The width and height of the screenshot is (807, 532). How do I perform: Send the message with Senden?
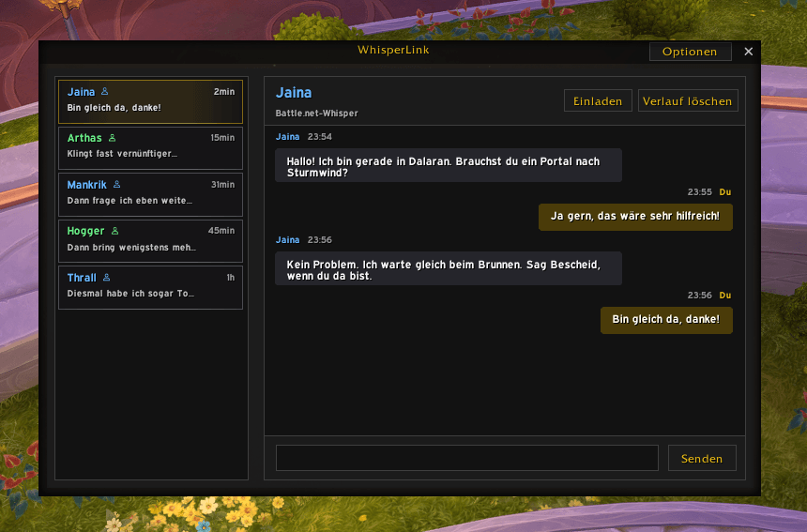tap(702, 459)
